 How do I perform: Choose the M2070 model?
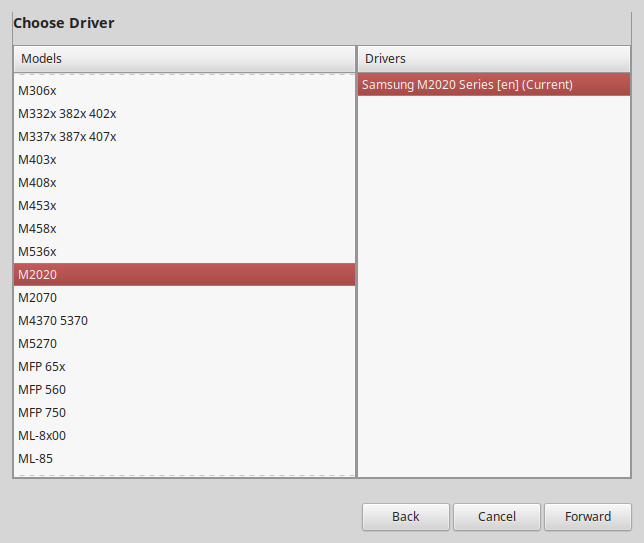38,297
